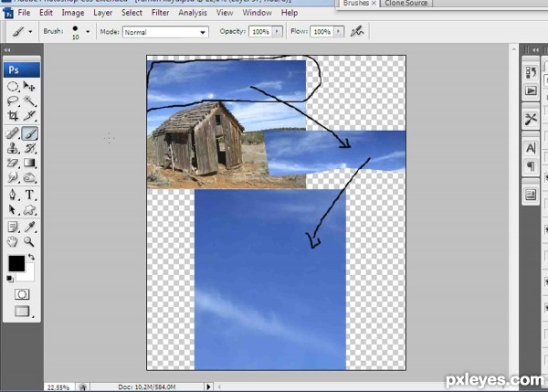Select the Pen tool

13,195
